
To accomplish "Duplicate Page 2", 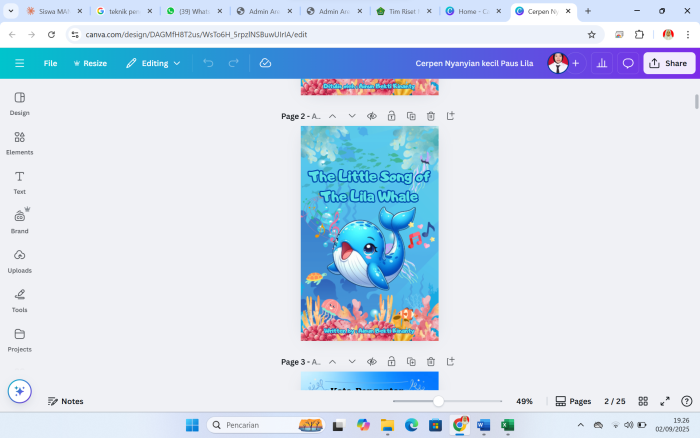I will point(411,116).
